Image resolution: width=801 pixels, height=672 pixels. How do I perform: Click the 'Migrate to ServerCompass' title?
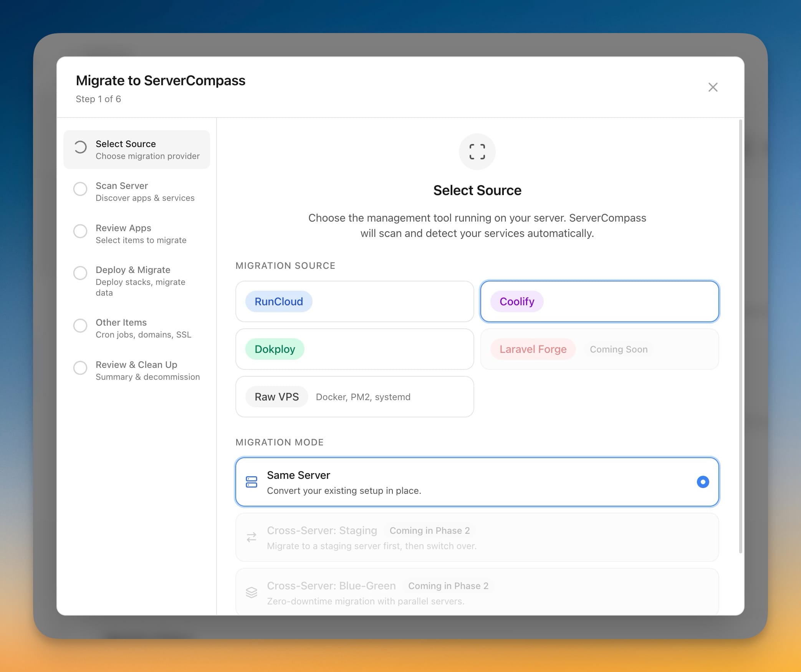(x=161, y=81)
